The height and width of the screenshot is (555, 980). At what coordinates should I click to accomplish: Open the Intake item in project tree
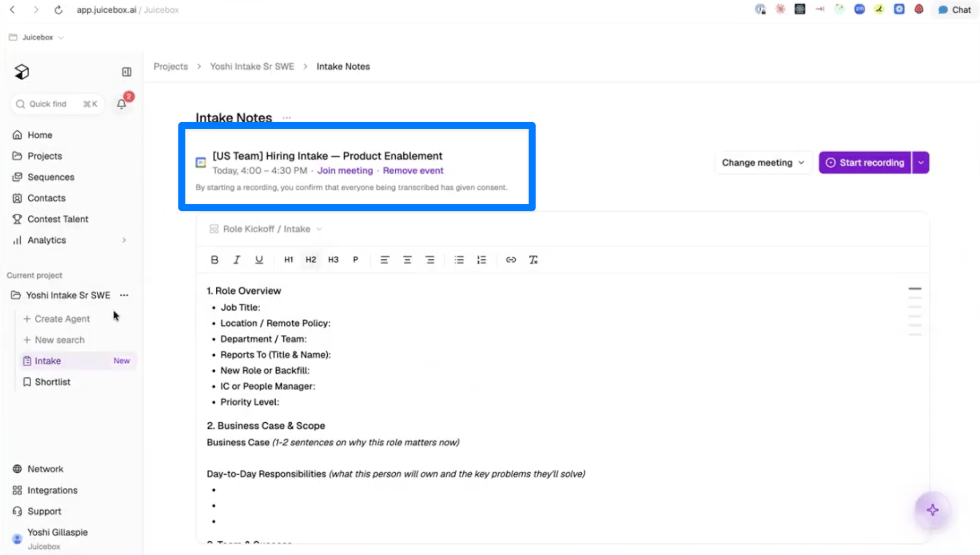(x=78, y=361)
